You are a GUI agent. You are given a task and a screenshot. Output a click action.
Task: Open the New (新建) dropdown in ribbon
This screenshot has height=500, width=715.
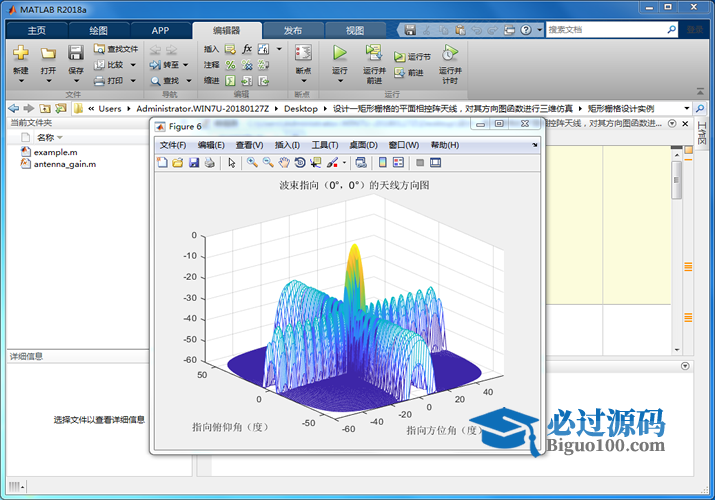pyautogui.click(x=21, y=72)
